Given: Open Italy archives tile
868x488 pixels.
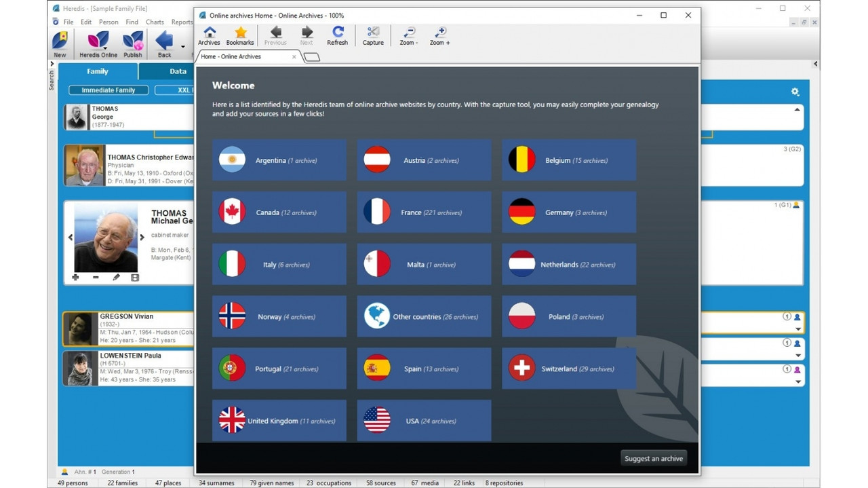Looking at the screenshot, I should click(279, 265).
